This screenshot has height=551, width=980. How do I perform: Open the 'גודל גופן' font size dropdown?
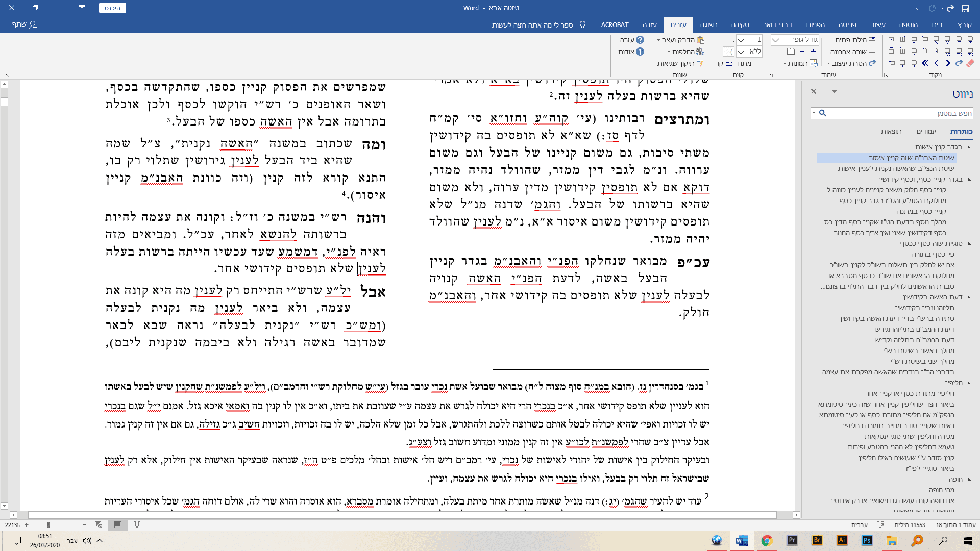tap(776, 40)
